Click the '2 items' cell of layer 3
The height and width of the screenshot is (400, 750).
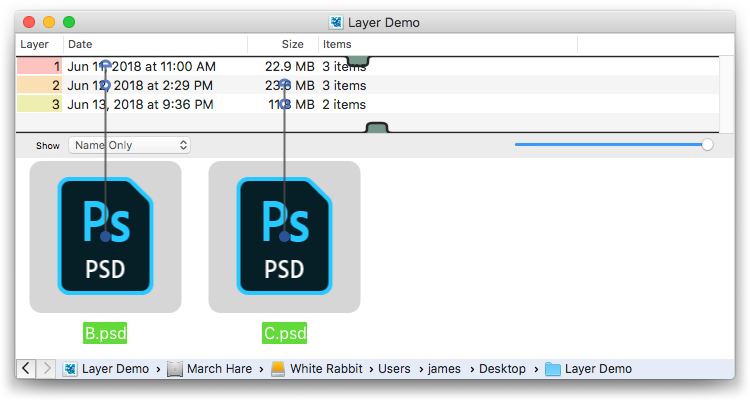coord(344,104)
